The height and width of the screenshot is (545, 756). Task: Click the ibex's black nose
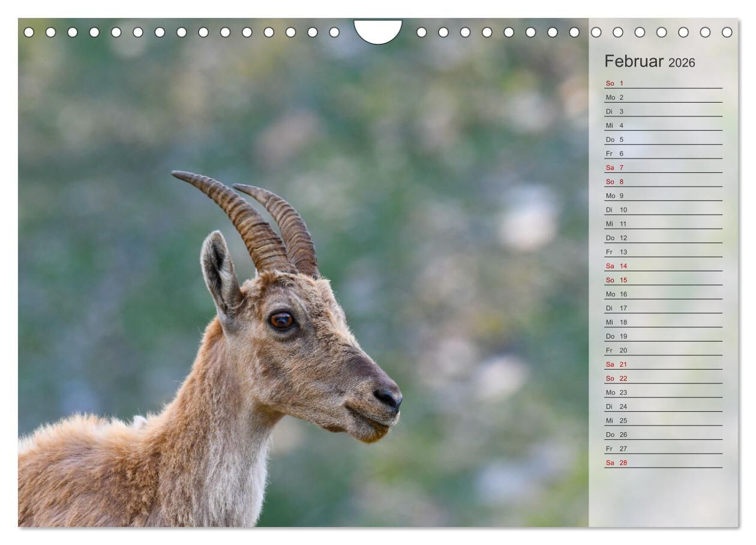389,398
